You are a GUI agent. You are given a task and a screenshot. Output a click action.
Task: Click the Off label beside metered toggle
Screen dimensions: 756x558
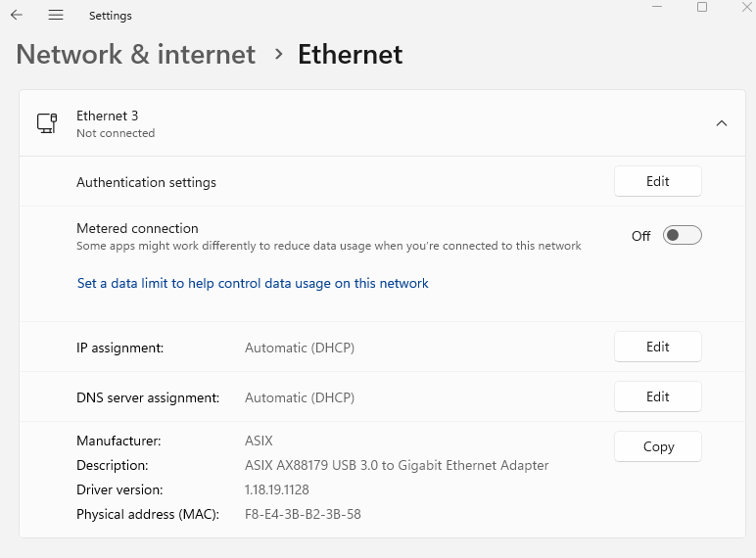click(640, 236)
